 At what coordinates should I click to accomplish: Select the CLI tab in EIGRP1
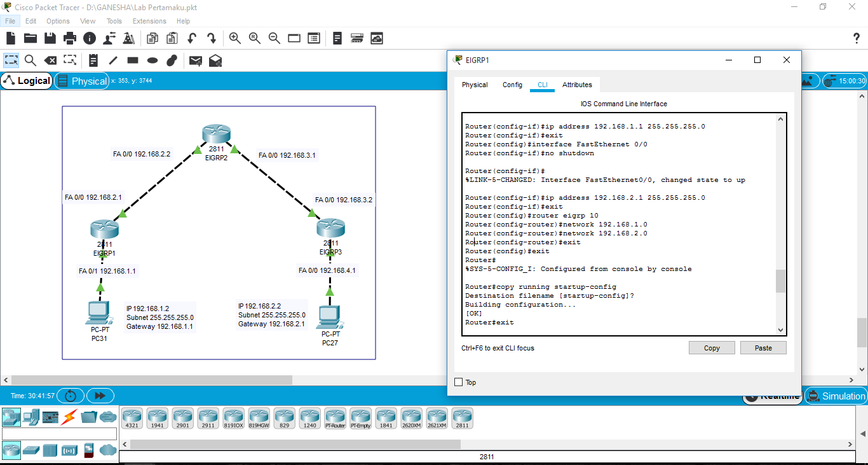[x=542, y=85]
